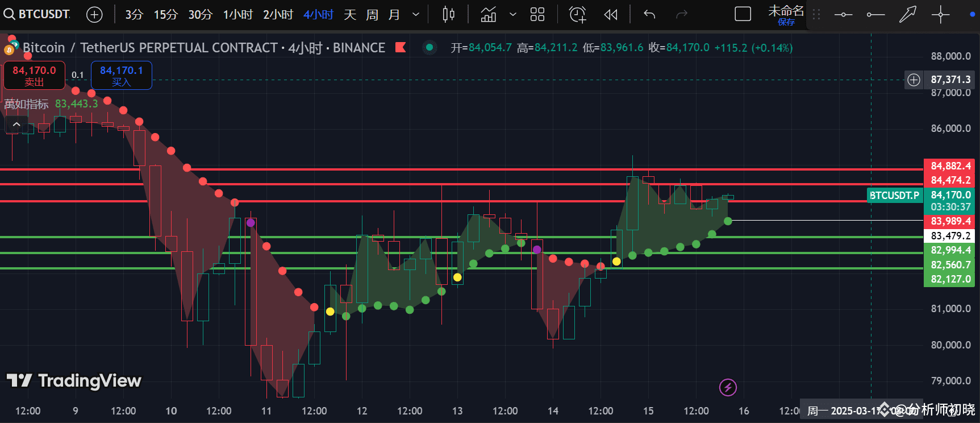Click the 84,474.2 red price label
This screenshot has height=423, width=980.
[949, 180]
